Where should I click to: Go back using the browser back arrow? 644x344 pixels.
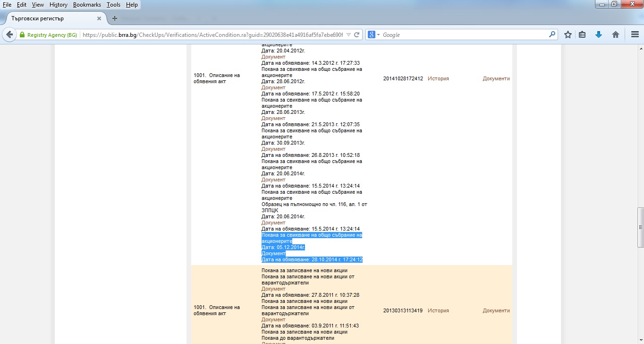coord(9,34)
